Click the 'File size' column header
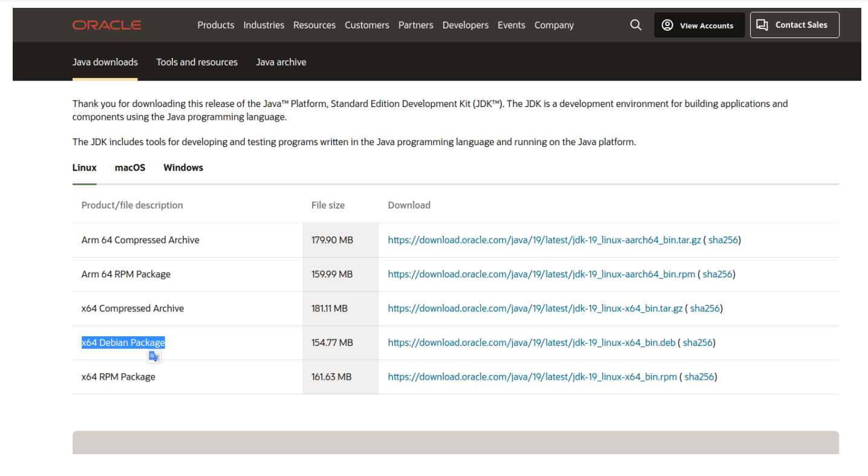 [328, 206]
